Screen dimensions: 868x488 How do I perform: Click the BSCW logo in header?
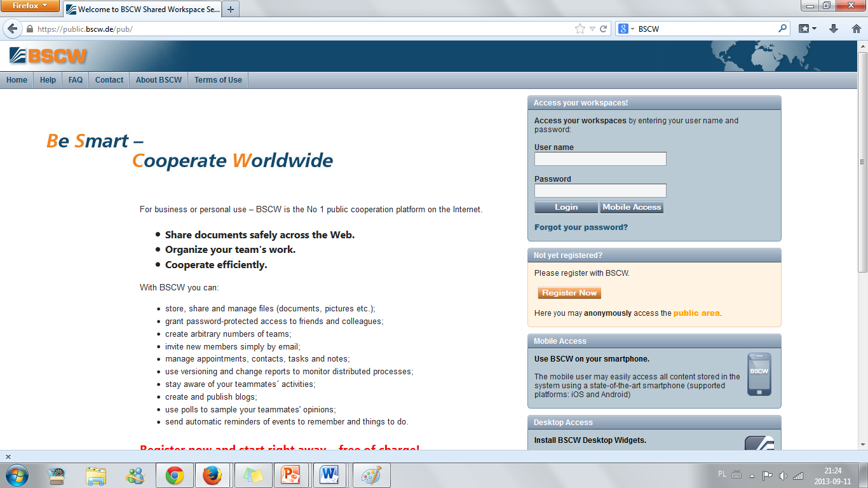tap(48, 56)
